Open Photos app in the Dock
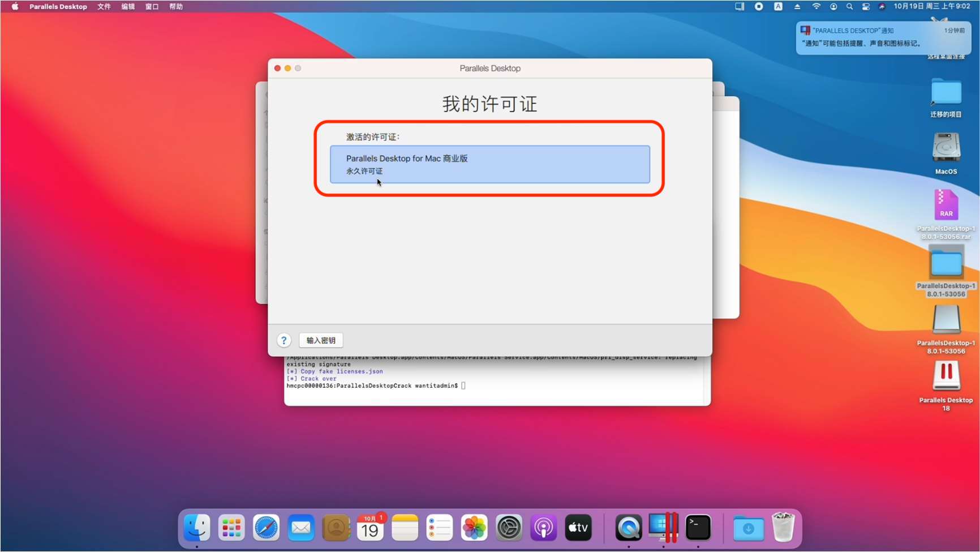Image resolution: width=980 pixels, height=552 pixels. [x=474, y=528]
